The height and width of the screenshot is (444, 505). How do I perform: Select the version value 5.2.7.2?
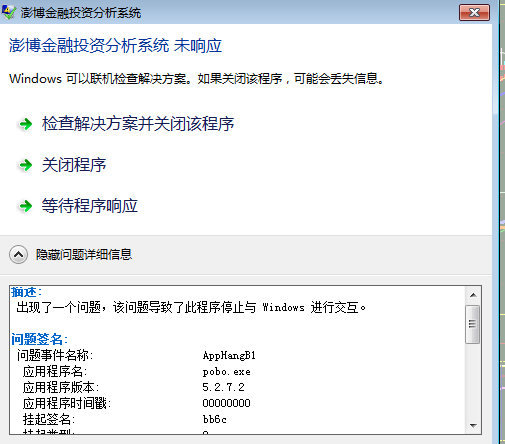[x=223, y=387]
